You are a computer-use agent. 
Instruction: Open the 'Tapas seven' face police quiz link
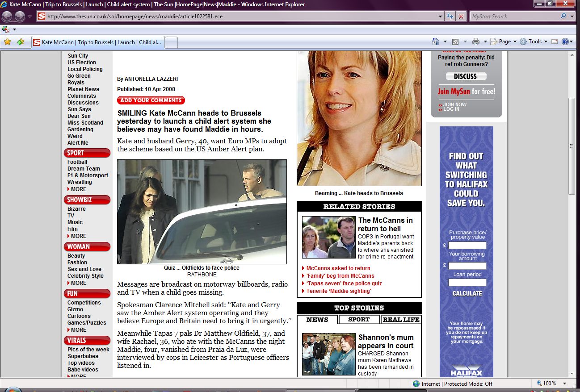click(x=344, y=284)
